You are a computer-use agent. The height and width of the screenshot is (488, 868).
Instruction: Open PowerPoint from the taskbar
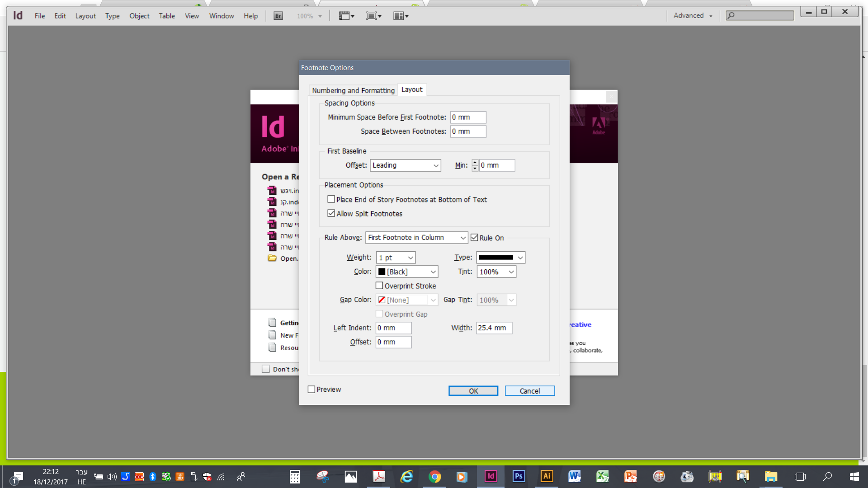[631, 476]
